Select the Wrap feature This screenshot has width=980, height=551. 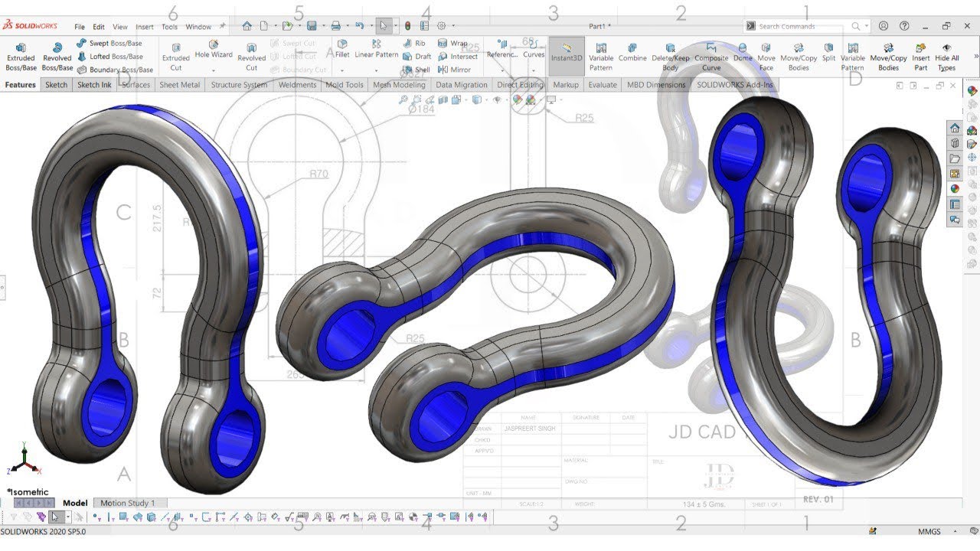[452, 44]
